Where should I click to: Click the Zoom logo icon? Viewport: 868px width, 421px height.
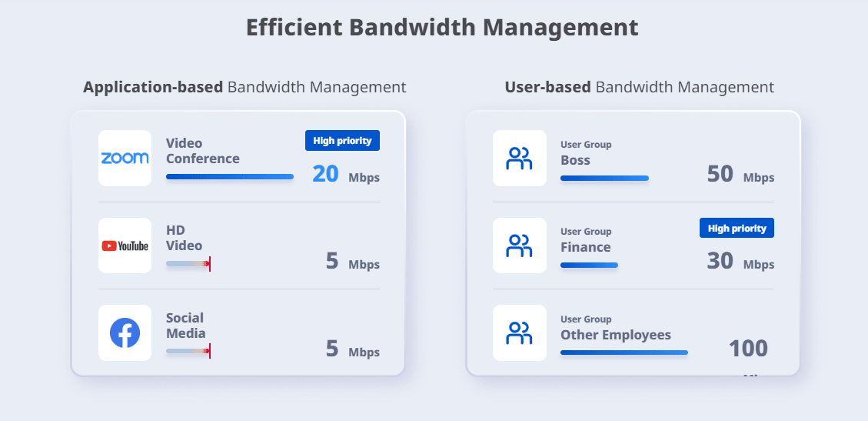[125, 158]
